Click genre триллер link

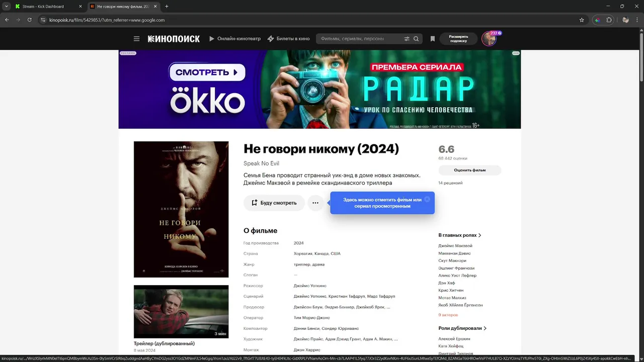[302, 264]
